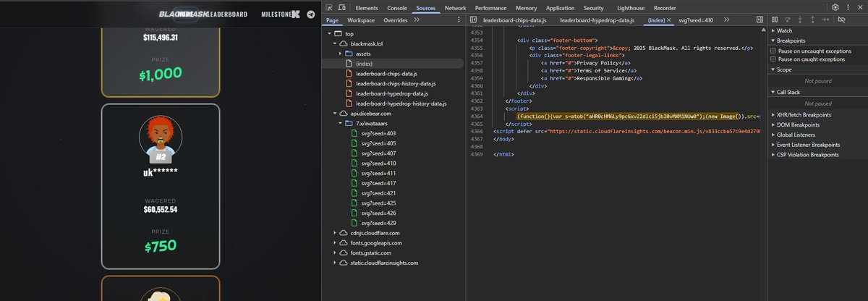Collapse the 7.x/avataaars folder
868x301 pixels.
pos(340,124)
